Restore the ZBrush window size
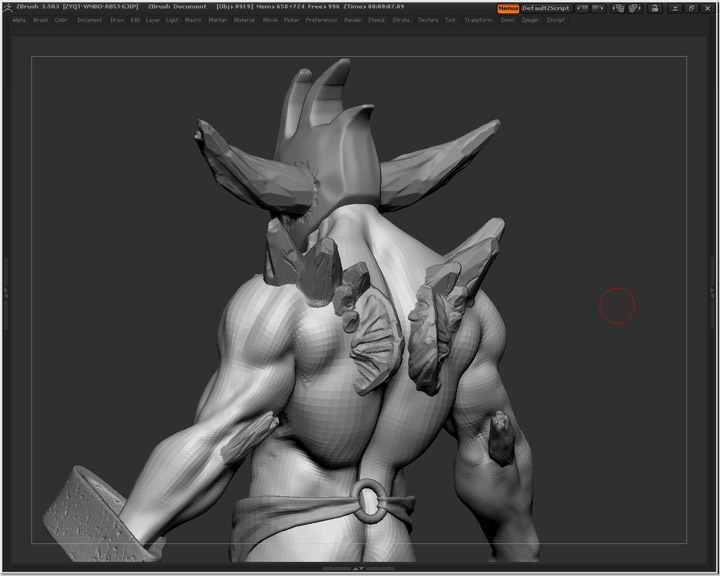 692,8
